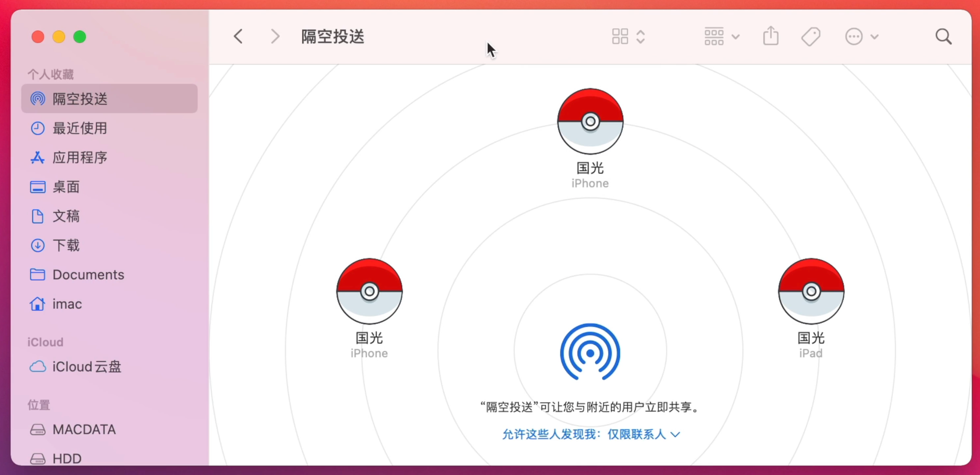Open 应用程序 in the sidebar
Image resolution: width=980 pixels, height=475 pixels.
[x=109, y=157]
